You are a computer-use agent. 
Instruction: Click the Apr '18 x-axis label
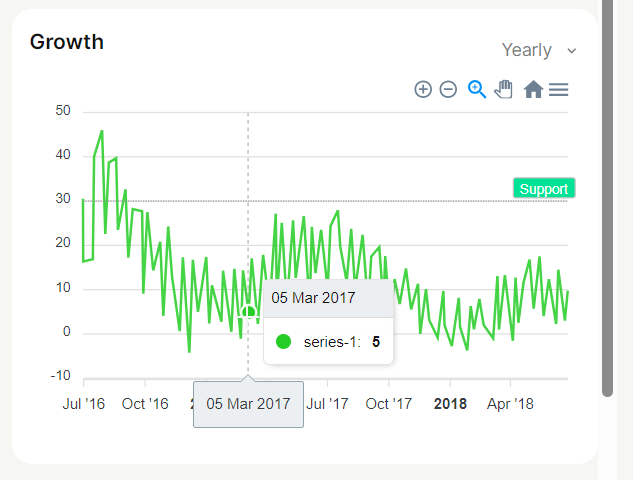[510, 404]
